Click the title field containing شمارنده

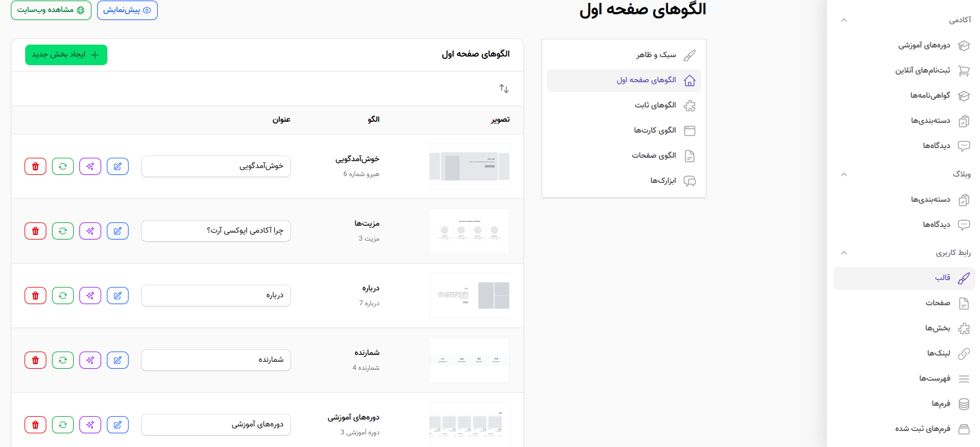(x=216, y=360)
